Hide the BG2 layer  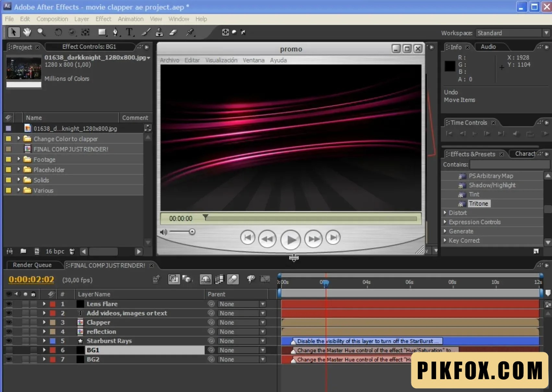coord(9,359)
